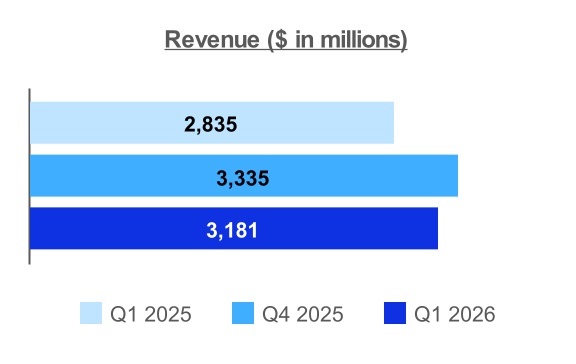Click the medium blue Q4 2025 legend swatch
The image size is (576, 364).
pos(243,313)
